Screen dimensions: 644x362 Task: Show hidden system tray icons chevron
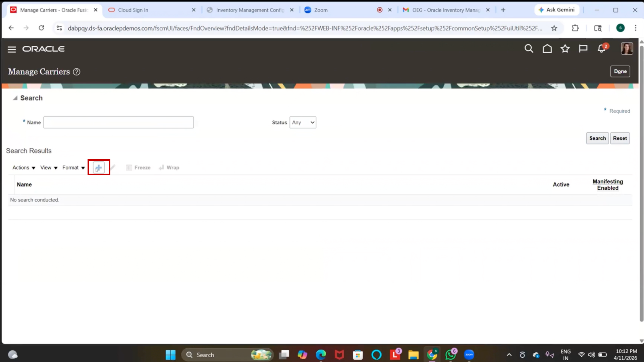[x=509, y=355]
